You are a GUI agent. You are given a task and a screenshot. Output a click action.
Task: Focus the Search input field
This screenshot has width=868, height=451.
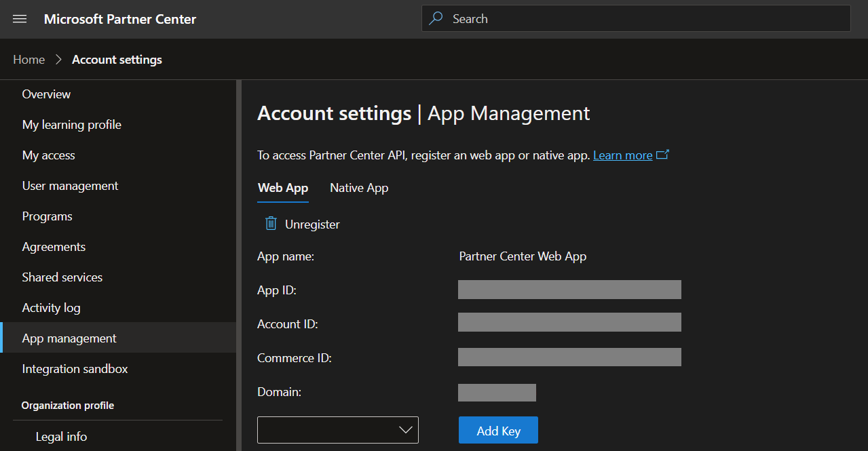click(x=636, y=18)
